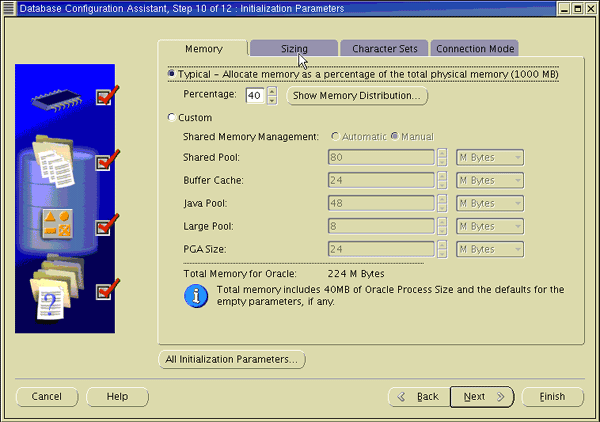Maximize the Database Configuration Assistant window

click(578, 8)
